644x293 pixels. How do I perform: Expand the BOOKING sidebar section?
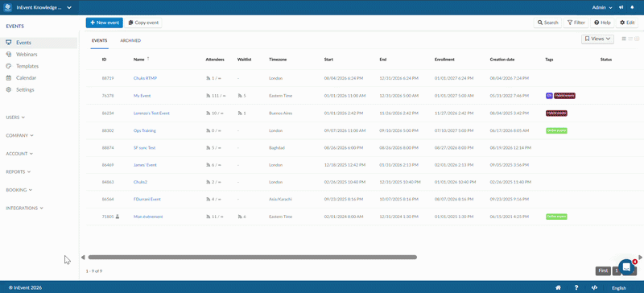tap(19, 190)
